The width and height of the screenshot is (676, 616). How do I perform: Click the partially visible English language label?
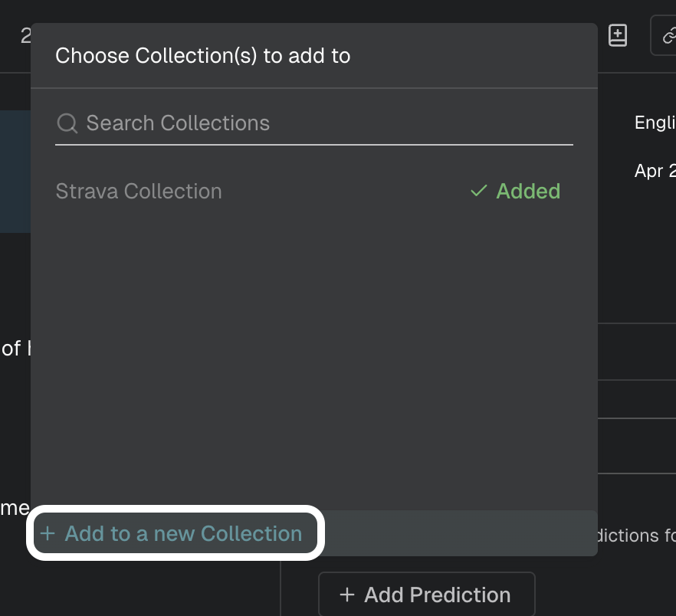click(655, 123)
